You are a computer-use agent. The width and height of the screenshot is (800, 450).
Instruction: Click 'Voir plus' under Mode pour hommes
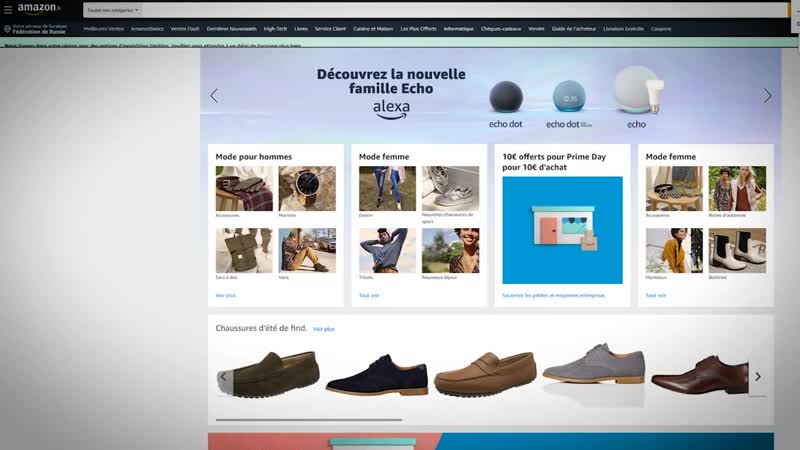[x=225, y=296]
